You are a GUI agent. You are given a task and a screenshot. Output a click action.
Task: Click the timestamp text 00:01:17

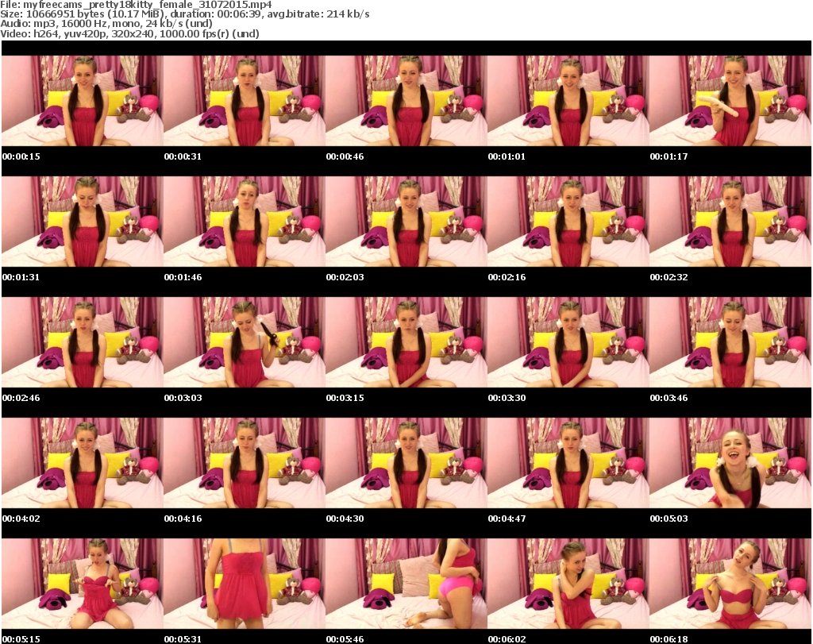pyautogui.click(x=669, y=156)
